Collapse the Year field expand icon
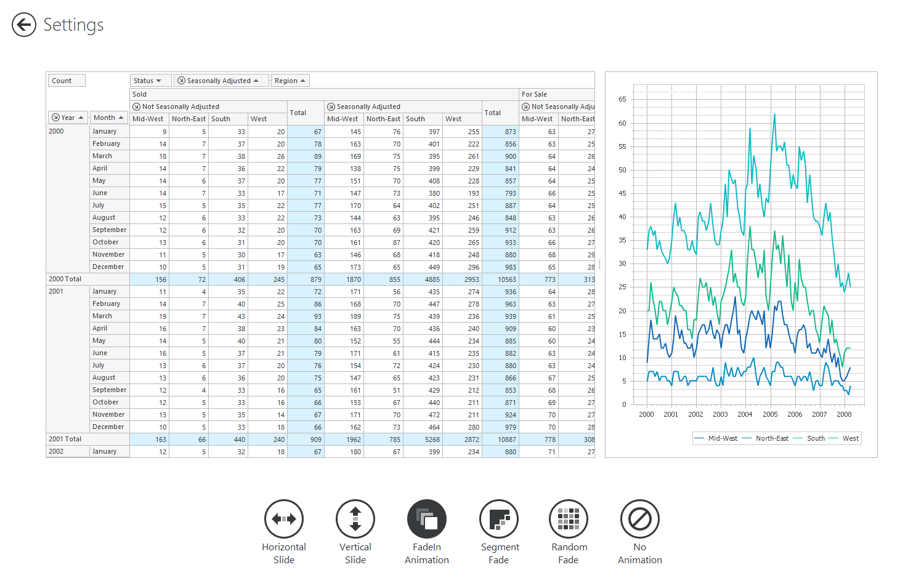This screenshot has height=586, width=924. [55, 118]
